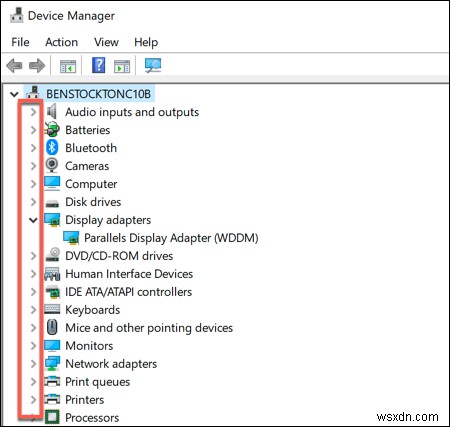Select the Batteries label
450x427 pixels.
pos(88,130)
